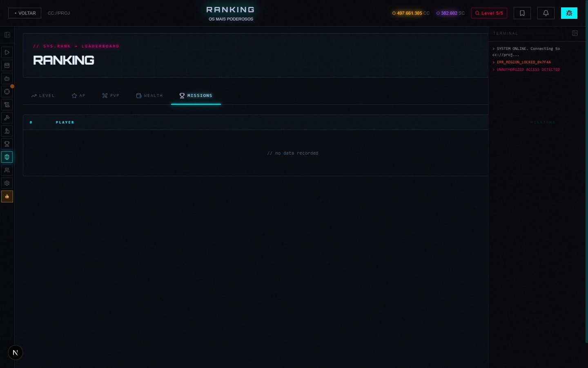
Task: Open the bookmark button in header
Action: pos(522,13)
